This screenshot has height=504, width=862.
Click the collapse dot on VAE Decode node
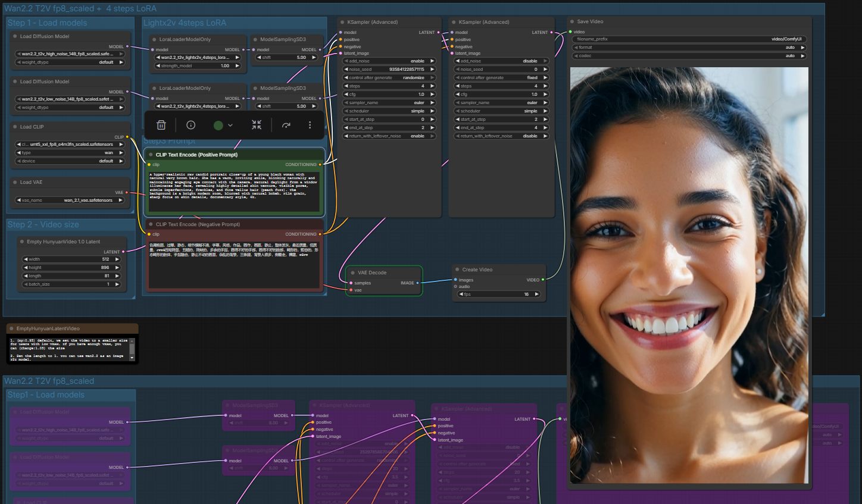pyautogui.click(x=353, y=273)
